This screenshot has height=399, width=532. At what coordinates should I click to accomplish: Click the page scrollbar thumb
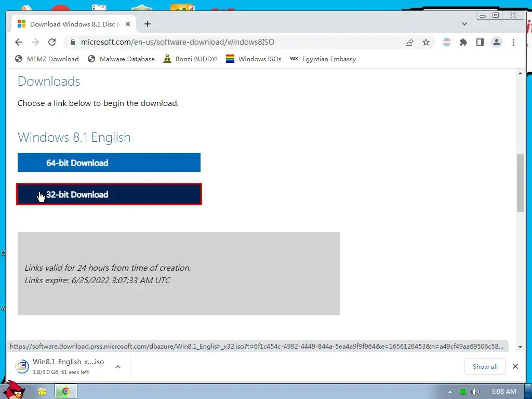coord(520,183)
